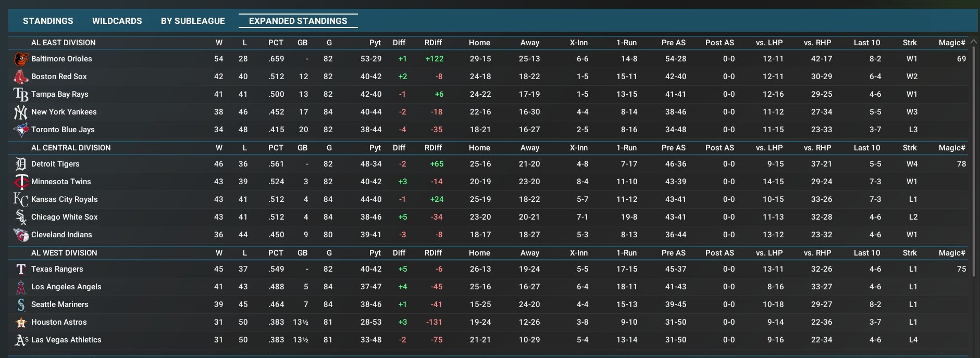The width and height of the screenshot is (980, 358).
Task: Click the AL East Division header
Action: tap(64, 43)
